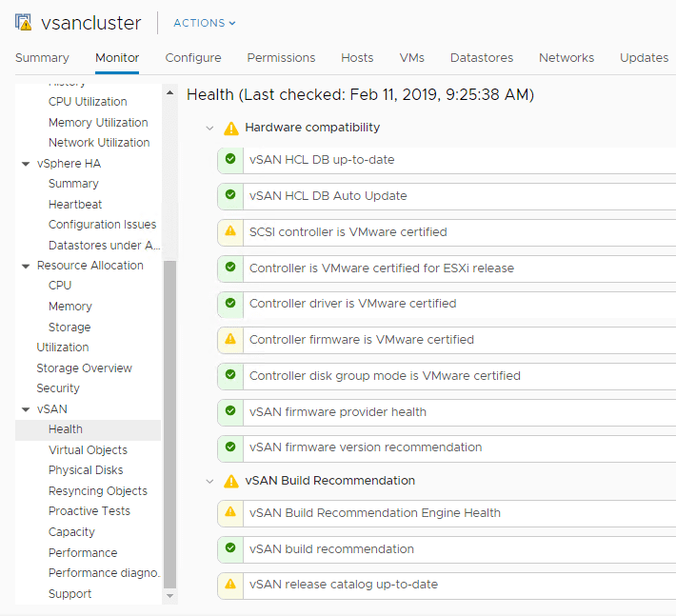Click the Hardware compatibility warning triangle icon
Image resolution: width=676 pixels, height=616 pixels.
coord(231,129)
